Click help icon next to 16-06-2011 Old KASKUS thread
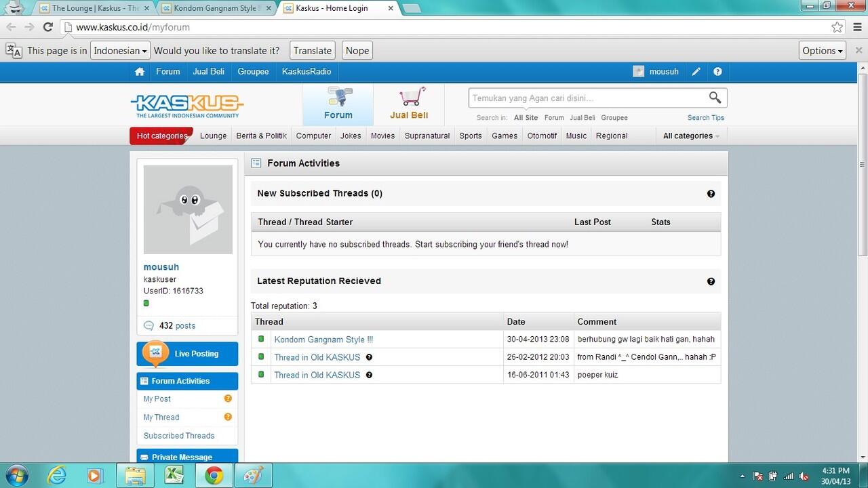This screenshot has height=488, width=868. 369,375
